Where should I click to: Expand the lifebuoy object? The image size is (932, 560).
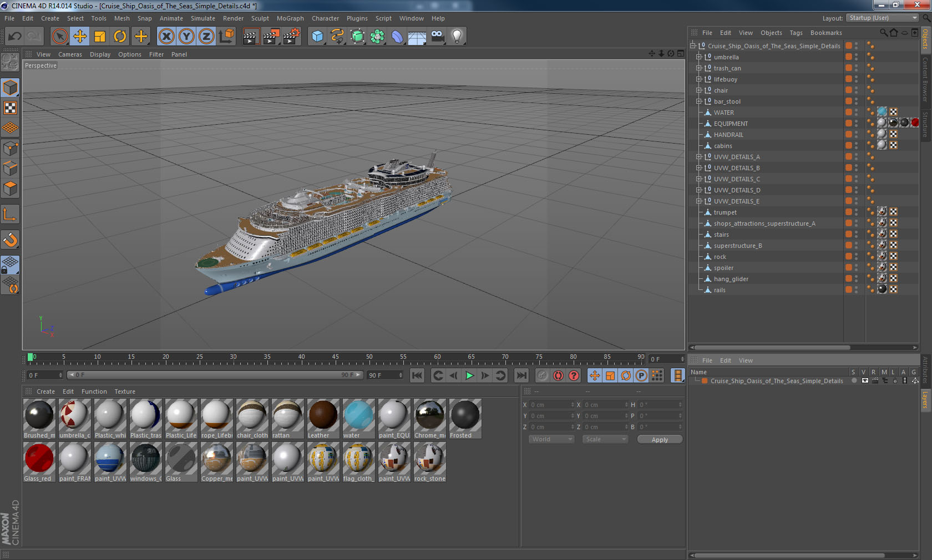(x=699, y=79)
